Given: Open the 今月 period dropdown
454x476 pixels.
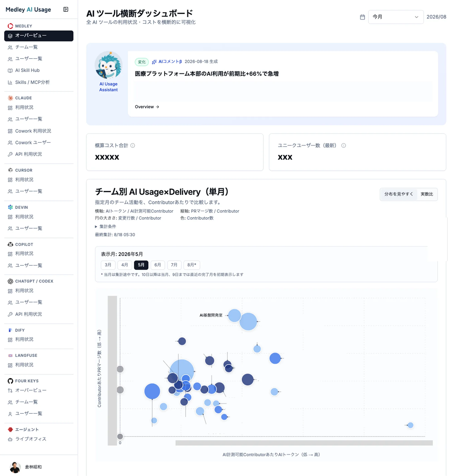Looking at the screenshot, I should (396, 17).
